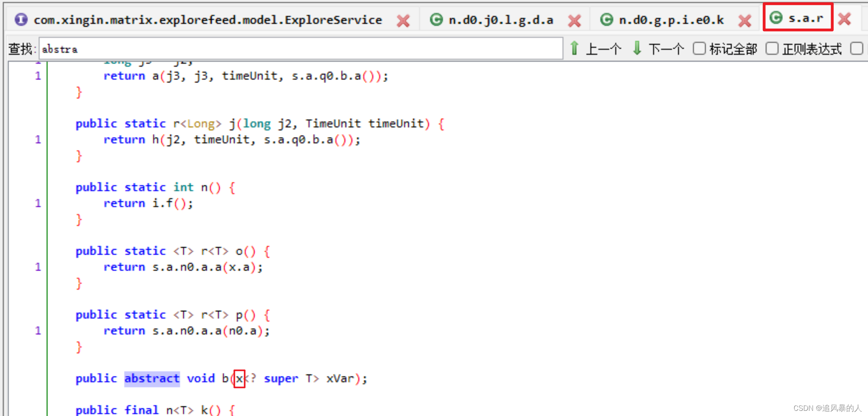
Task: Click 'return h(j2, timeUnit, s.a.q0.b.a());' line
Action: [232, 140]
